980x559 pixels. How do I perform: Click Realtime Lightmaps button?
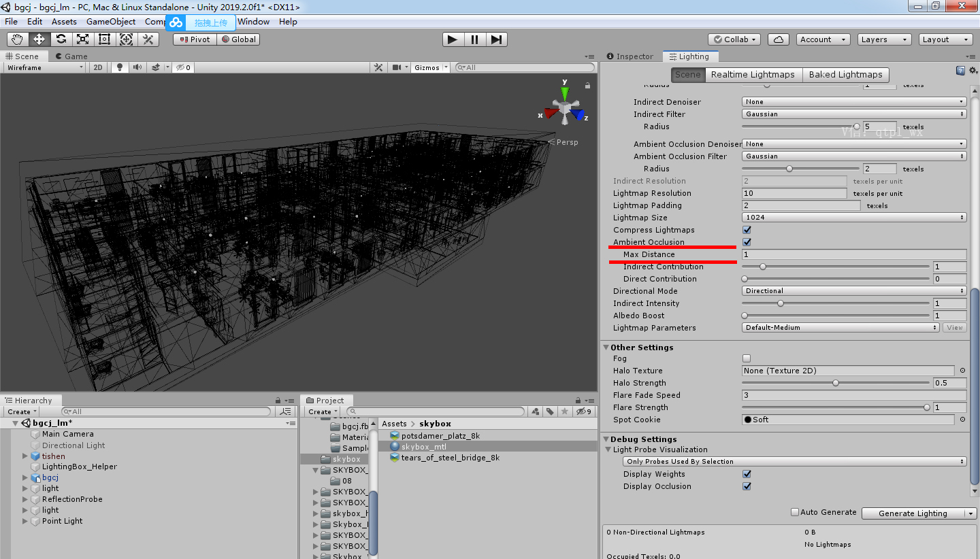click(x=753, y=75)
